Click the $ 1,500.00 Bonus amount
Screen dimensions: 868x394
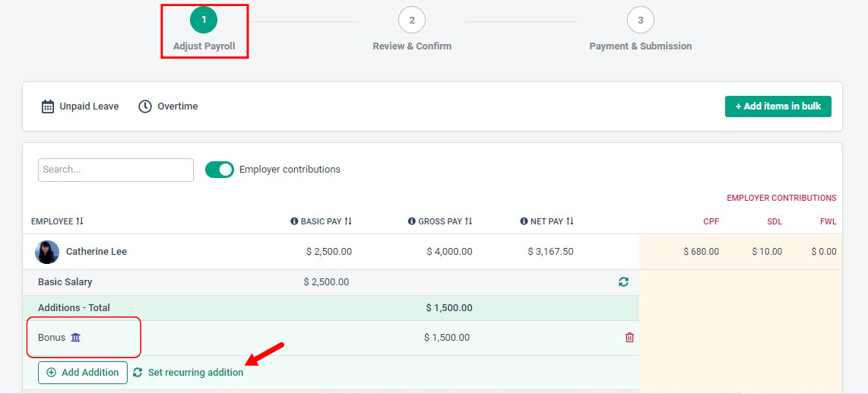coord(447,338)
